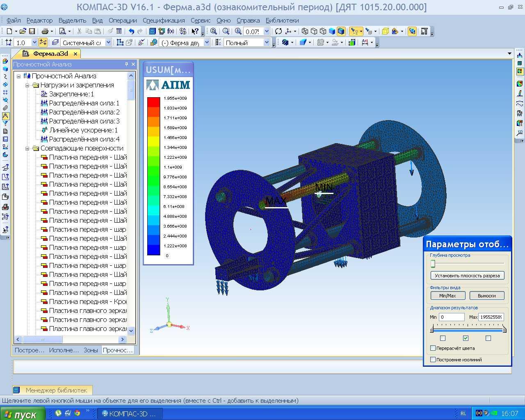Image resolution: width=525 pixels, height=420 pixels.
Task: Select the wireframe display cube icon
Action: pyautogui.click(x=305, y=31)
